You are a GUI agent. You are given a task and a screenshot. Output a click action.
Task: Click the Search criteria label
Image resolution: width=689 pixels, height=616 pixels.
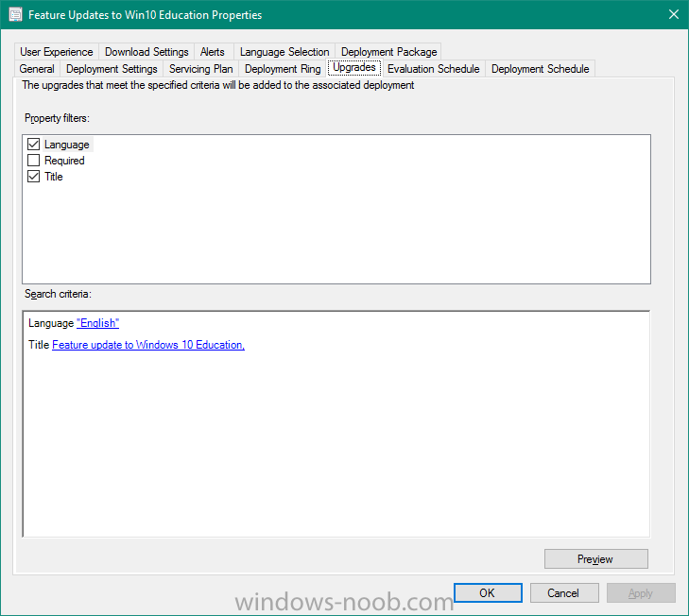[x=58, y=294]
